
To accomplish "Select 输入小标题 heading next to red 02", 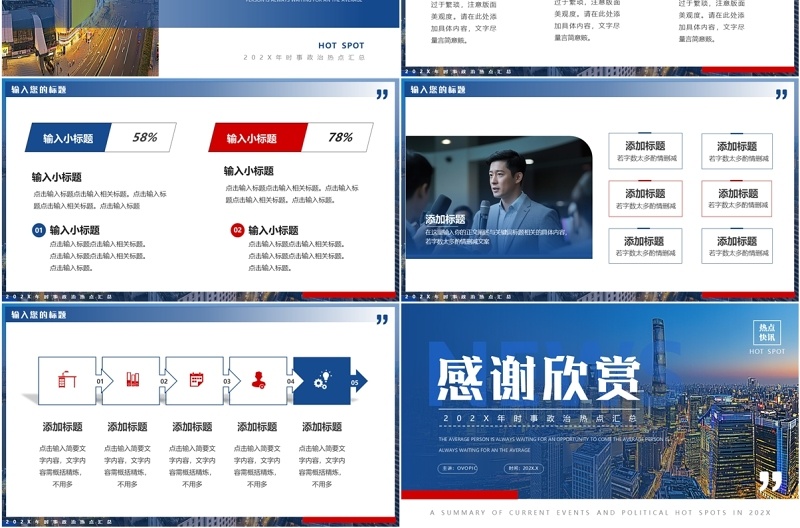I will (273, 230).
